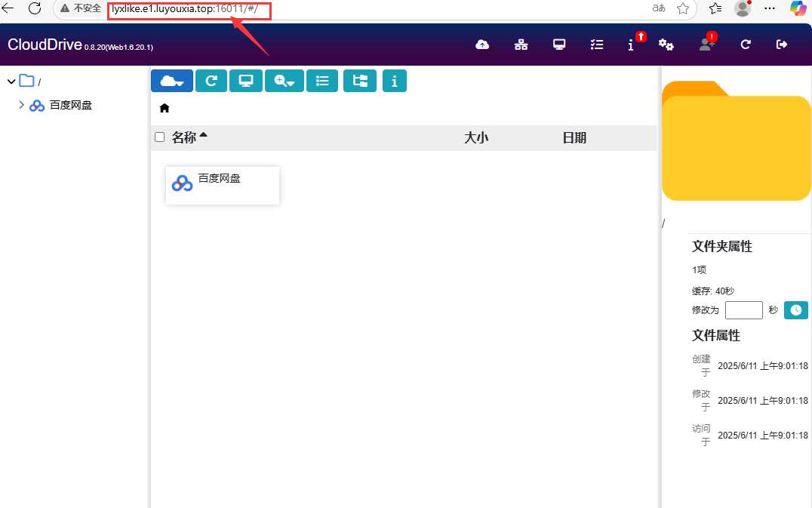Check the select-all checkbox in the header
This screenshot has width=812, height=508.
tap(159, 137)
